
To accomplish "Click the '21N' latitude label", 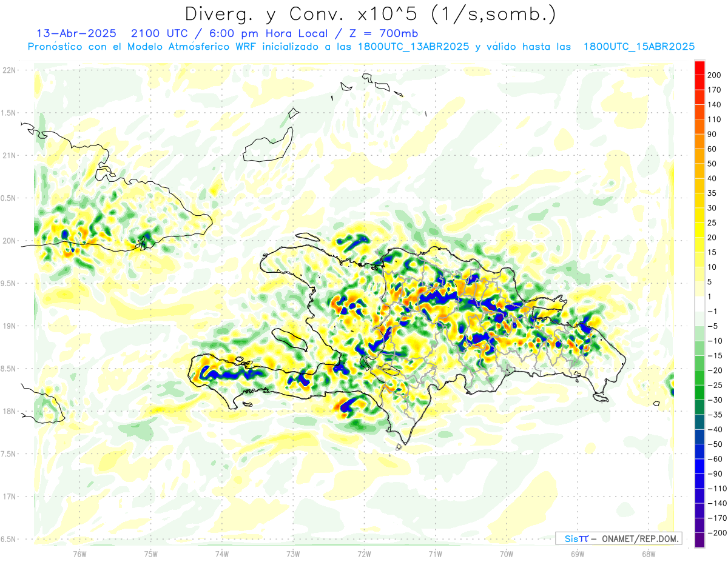I will click(8, 156).
